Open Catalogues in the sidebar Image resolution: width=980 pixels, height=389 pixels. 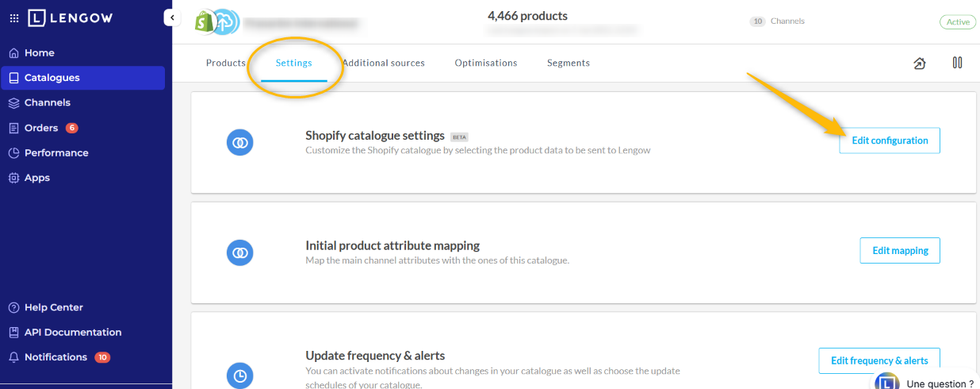tap(52, 78)
